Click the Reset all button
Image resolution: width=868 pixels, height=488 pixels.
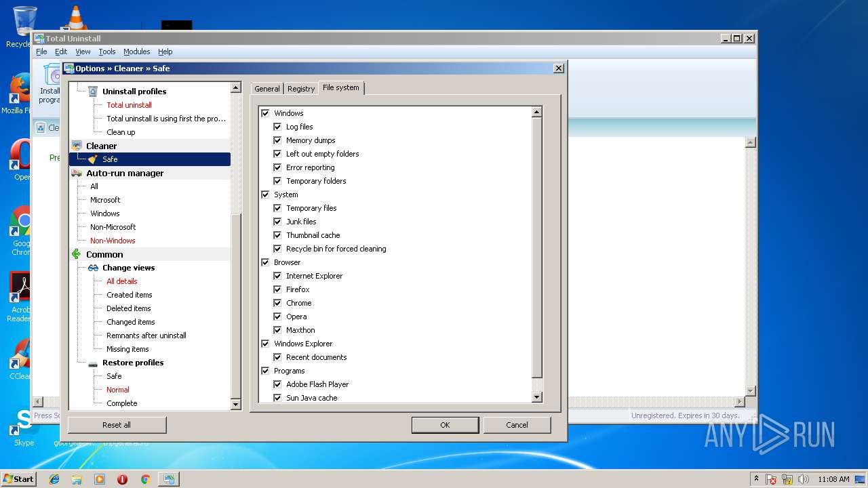[117, 425]
